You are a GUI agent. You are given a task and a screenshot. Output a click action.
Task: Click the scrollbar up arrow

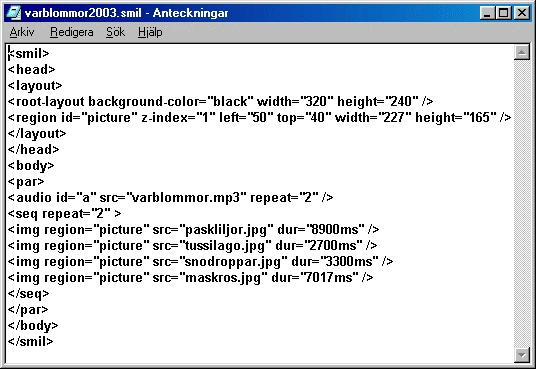522,52
